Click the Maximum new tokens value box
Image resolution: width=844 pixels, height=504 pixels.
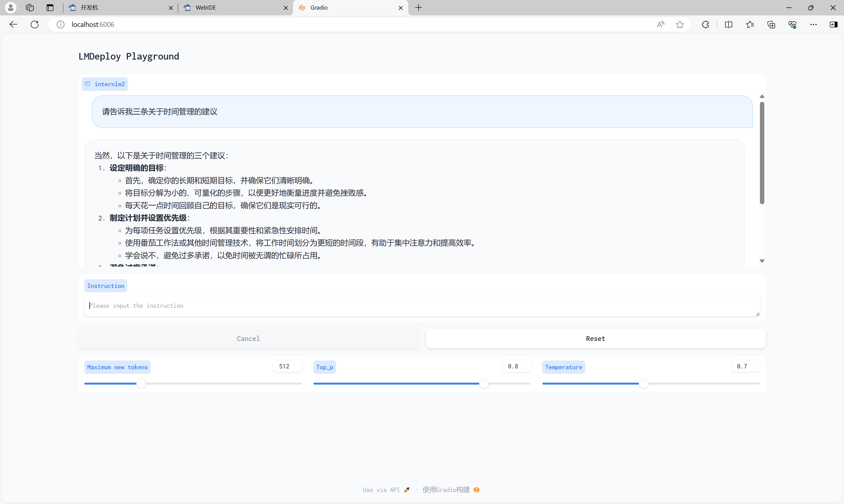click(288, 366)
